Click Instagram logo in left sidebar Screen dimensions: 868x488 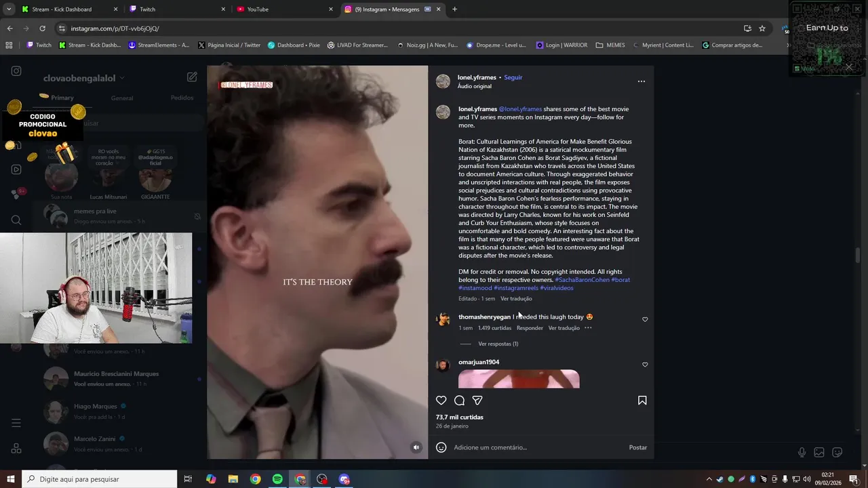(16, 71)
